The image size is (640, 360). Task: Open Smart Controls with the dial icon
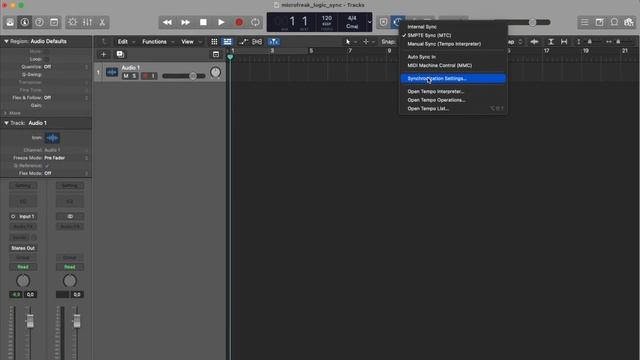pos(73,22)
